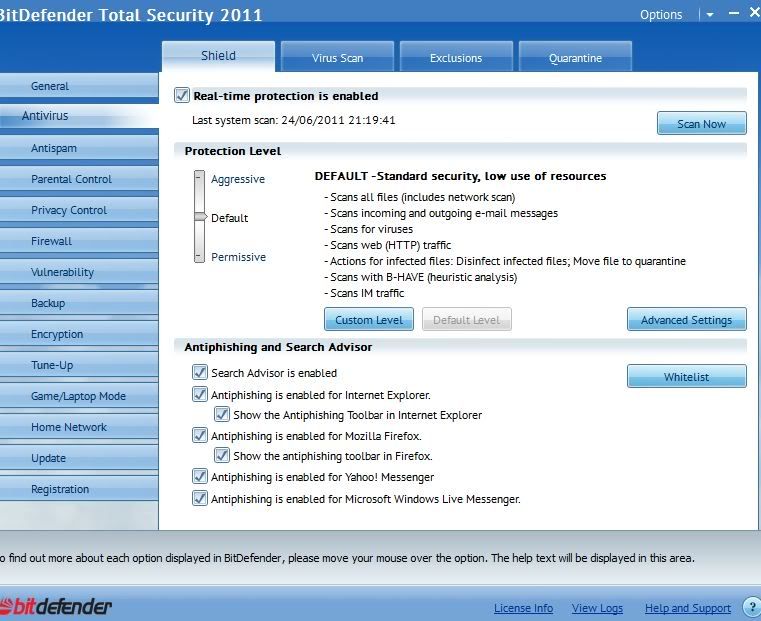This screenshot has width=761, height=621.
Task: Toggle Antiphishing for Windows Live Messenger checkbox
Action: click(200, 498)
